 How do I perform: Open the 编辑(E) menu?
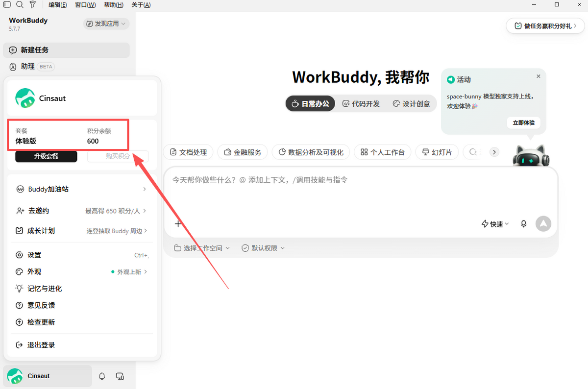(58, 5)
